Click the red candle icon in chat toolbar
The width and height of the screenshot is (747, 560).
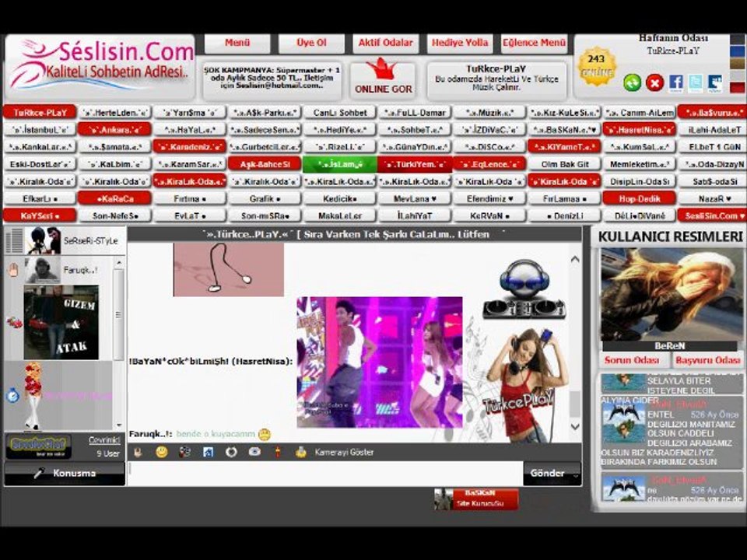click(278, 452)
